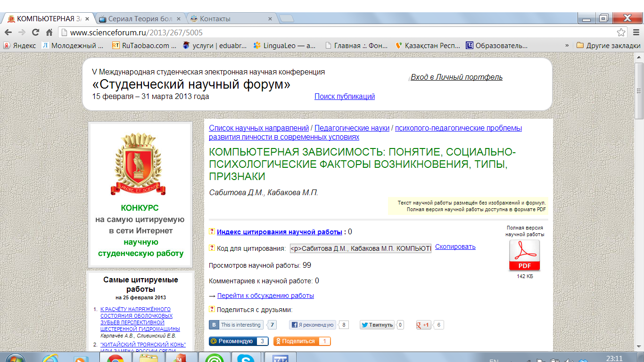Open the 'Другие закладки' bookmarks folder
The height and width of the screenshot is (362, 644).
609,46
